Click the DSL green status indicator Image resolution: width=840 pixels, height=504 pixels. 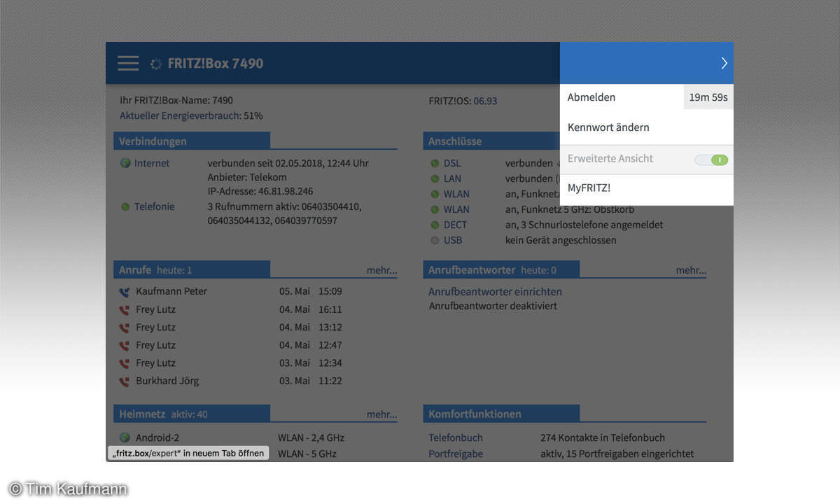435,164
